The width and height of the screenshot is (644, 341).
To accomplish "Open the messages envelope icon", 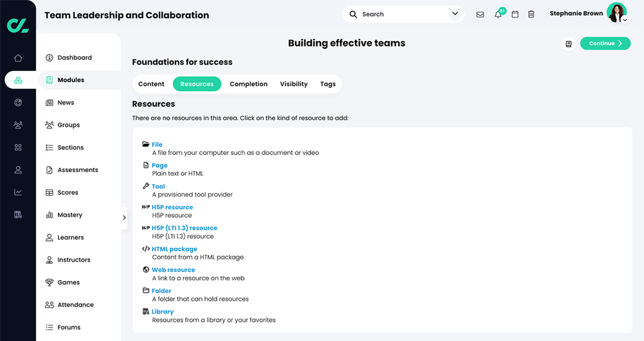I will [x=480, y=14].
